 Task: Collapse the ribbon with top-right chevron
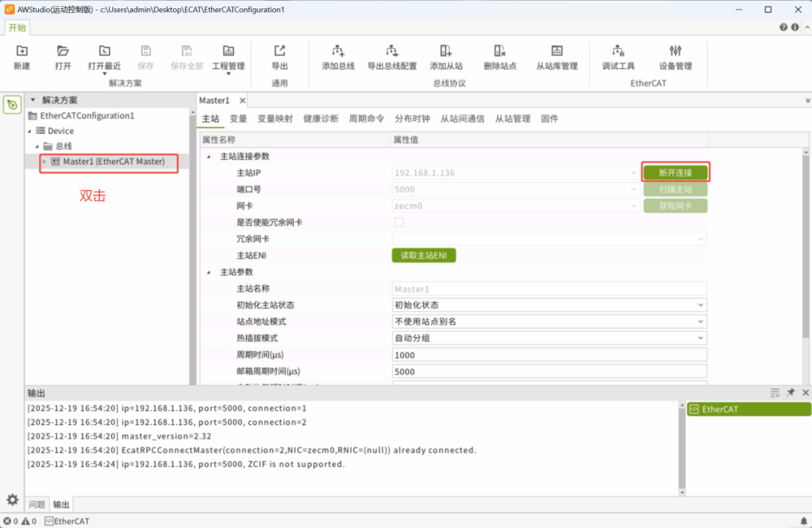(807, 27)
